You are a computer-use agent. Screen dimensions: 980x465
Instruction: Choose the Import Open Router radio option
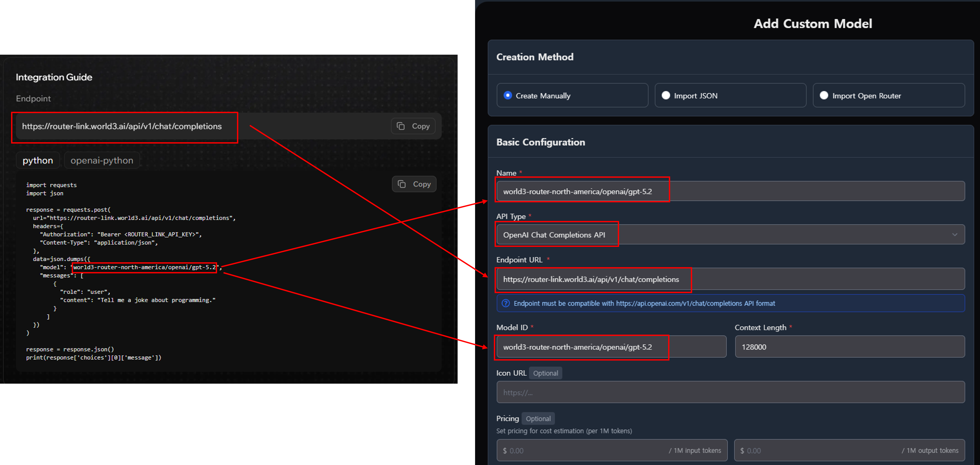pos(824,95)
